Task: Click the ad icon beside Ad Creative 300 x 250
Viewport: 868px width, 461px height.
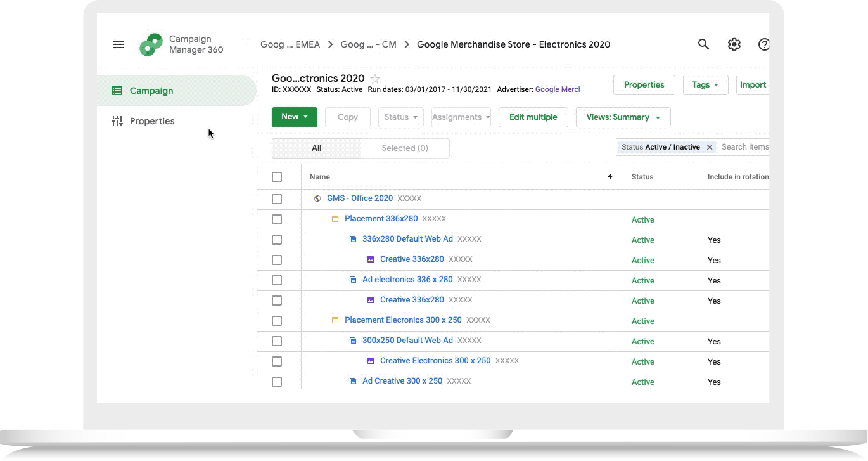Action: click(353, 381)
